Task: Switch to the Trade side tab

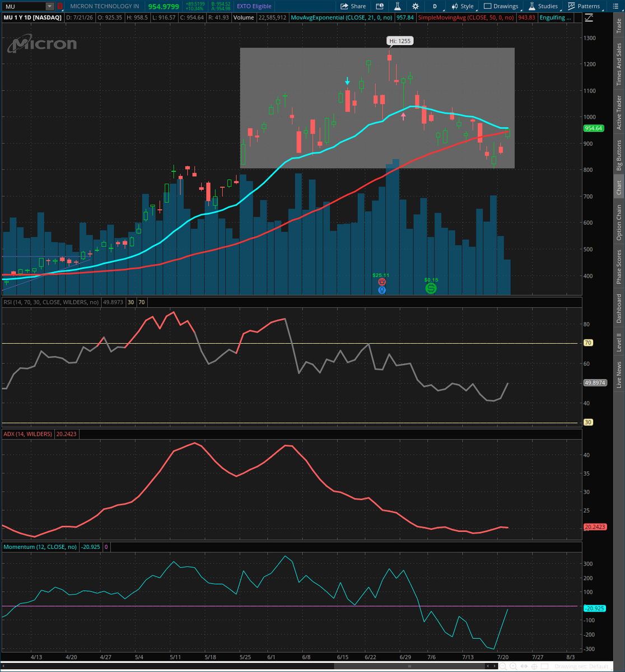Action: tap(619, 25)
